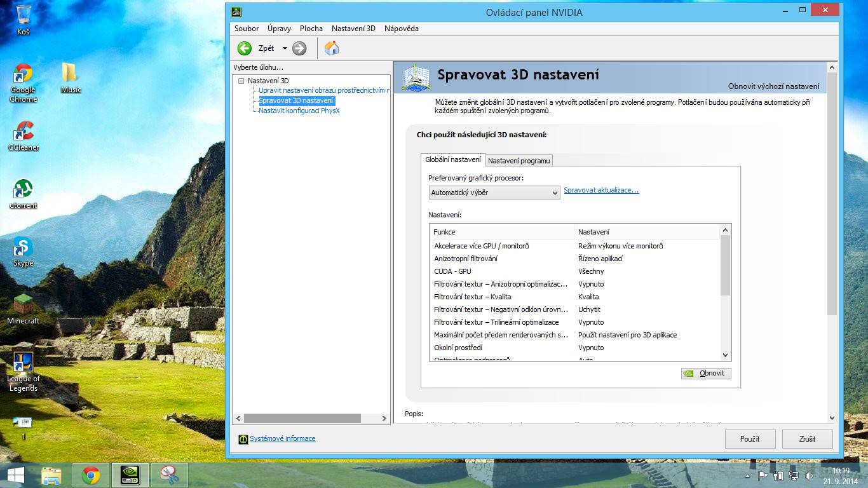Launch CCleaner from the desktop
The height and width of the screenshot is (488, 868).
[x=24, y=136]
